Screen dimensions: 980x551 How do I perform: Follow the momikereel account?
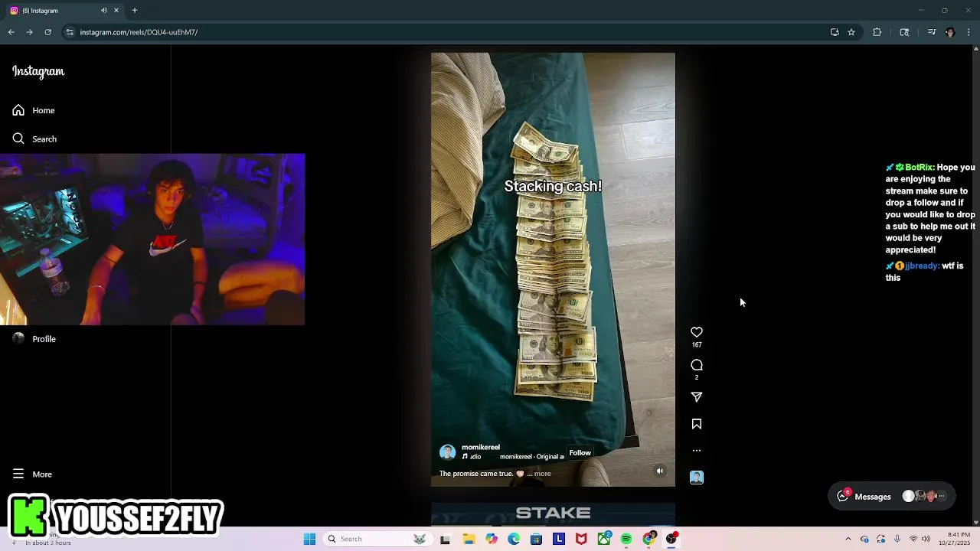click(580, 452)
